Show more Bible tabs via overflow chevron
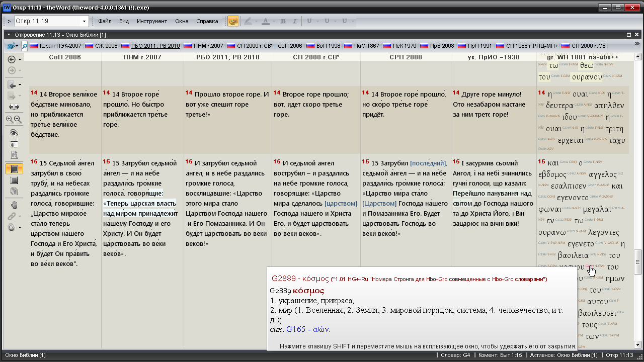 pyautogui.click(x=637, y=45)
